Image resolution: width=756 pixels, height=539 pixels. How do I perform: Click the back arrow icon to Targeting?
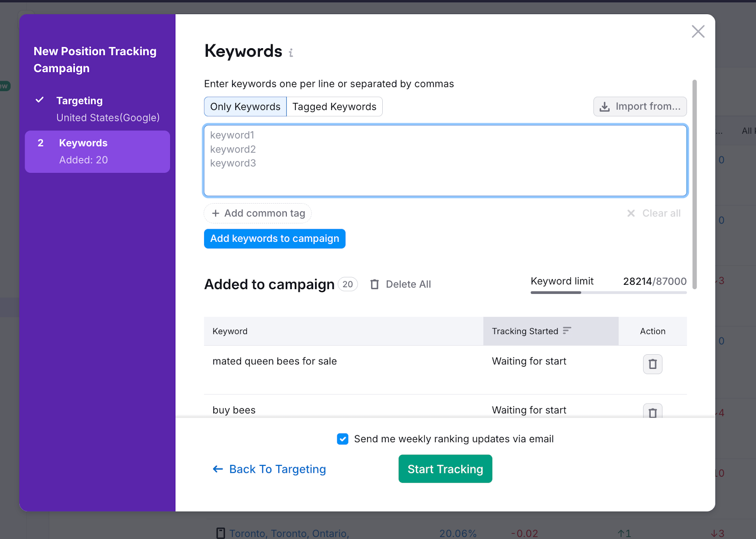[x=218, y=469]
